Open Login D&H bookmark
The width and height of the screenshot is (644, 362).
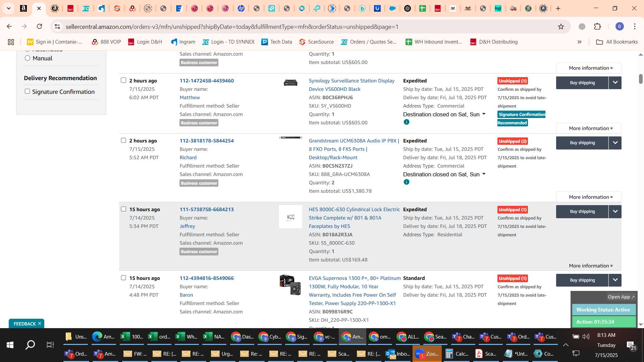click(145, 42)
